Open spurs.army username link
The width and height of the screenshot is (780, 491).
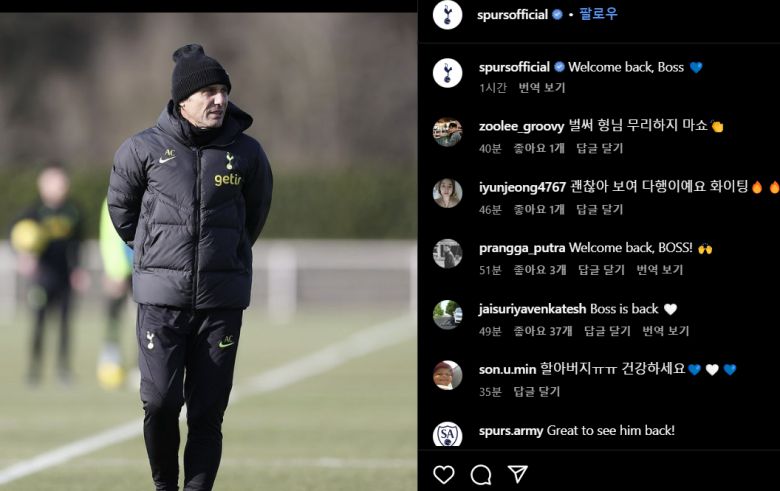511,431
